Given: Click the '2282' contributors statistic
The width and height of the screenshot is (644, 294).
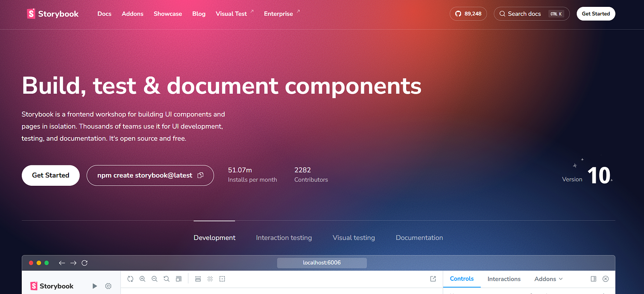Looking at the screenshot, I should point(303,170).
